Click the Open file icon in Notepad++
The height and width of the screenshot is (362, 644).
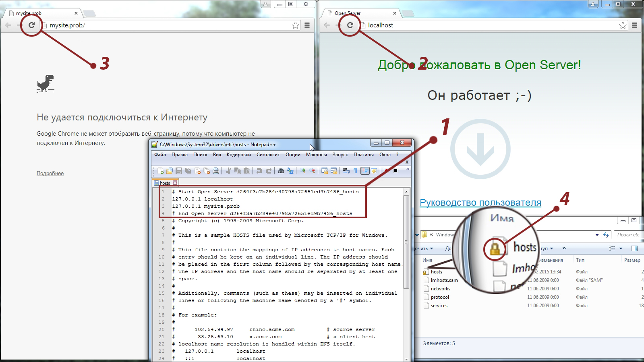coord(170,171)
